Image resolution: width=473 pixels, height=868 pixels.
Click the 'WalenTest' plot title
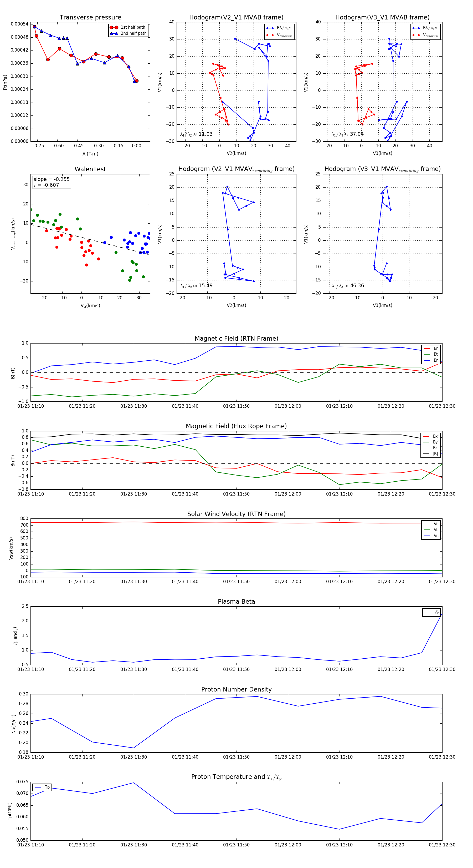tap(90, 169)
